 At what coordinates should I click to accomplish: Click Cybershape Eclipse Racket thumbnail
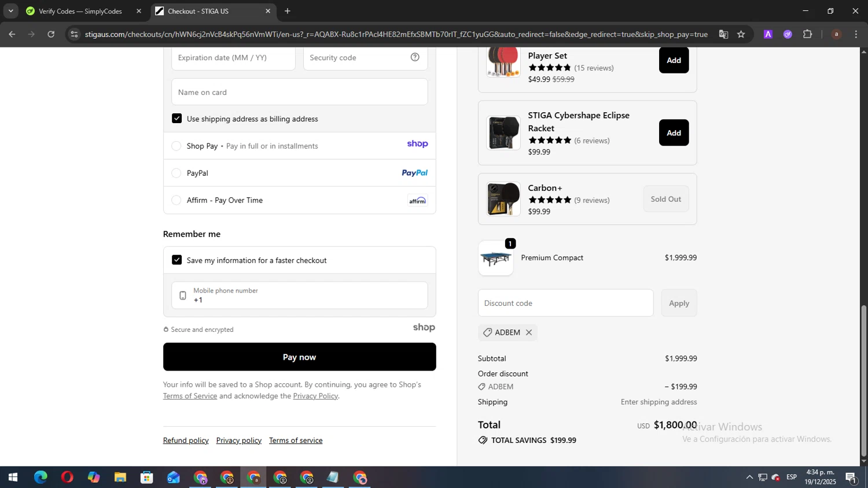pyautogui.click(x=503, y=133)
